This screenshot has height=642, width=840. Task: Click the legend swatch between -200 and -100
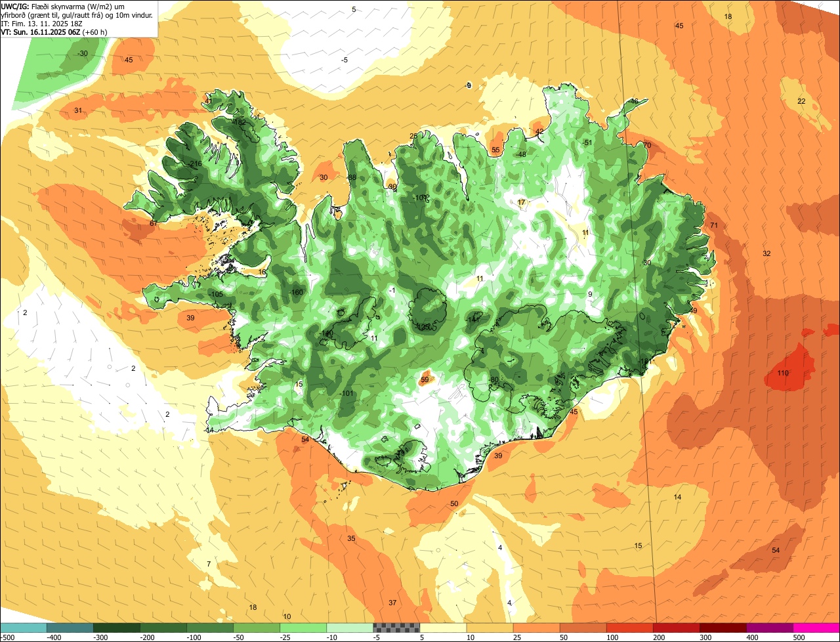click(163, 628)
